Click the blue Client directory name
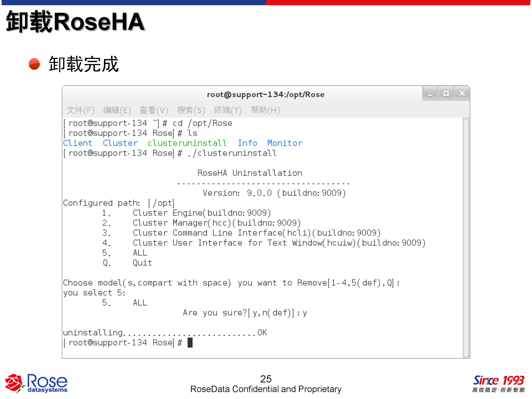The width and height of the screenshot is (532, 399). 77,143
